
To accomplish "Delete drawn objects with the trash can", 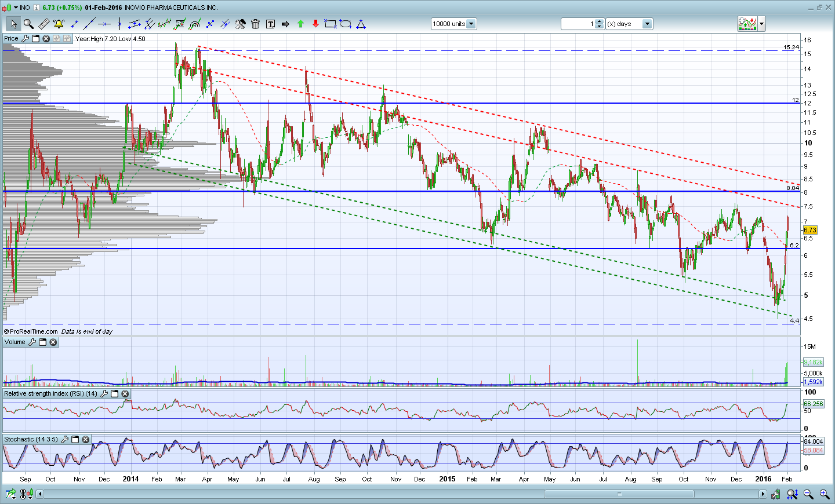I will coord(255,24).
